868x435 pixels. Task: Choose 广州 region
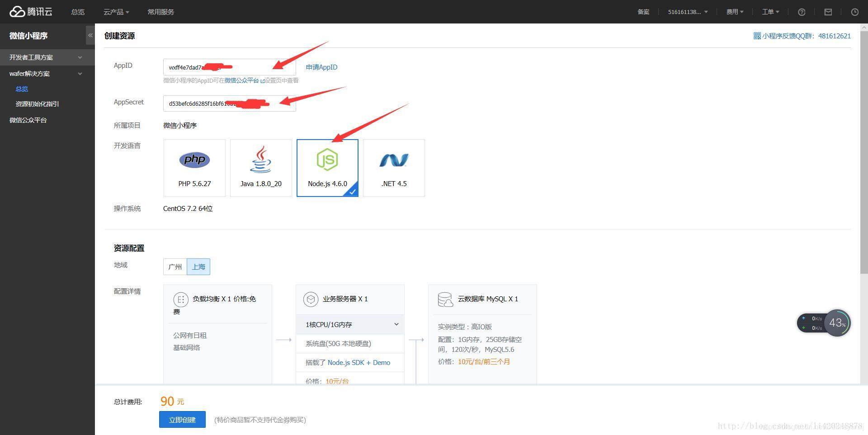175,267
